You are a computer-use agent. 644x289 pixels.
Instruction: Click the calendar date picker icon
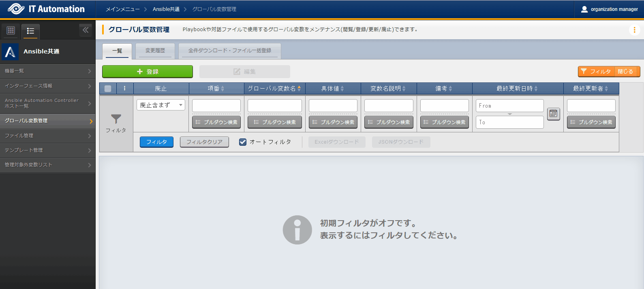coord(553,114)
